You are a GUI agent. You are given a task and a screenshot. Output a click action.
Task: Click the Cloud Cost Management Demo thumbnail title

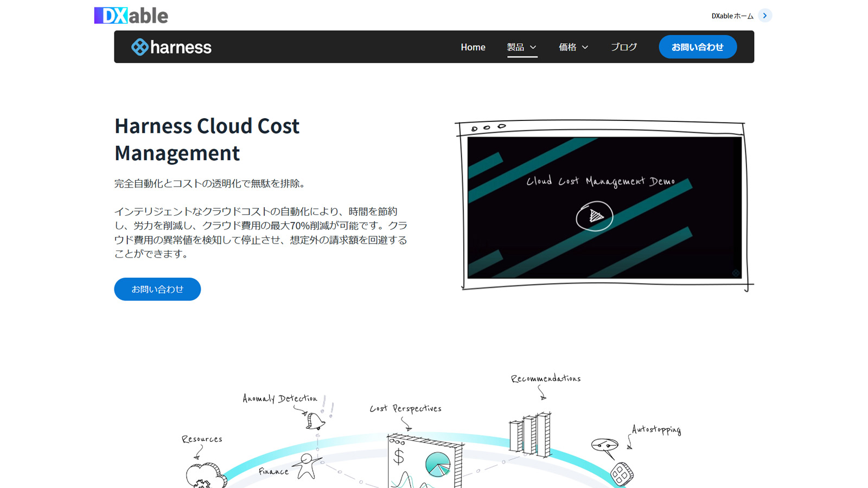coord(601,181)
